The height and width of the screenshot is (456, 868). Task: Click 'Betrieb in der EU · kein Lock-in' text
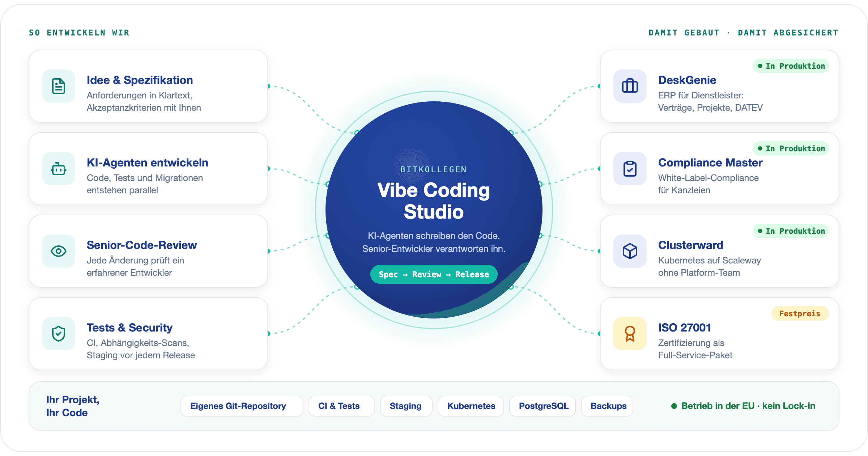click(748, 406)
